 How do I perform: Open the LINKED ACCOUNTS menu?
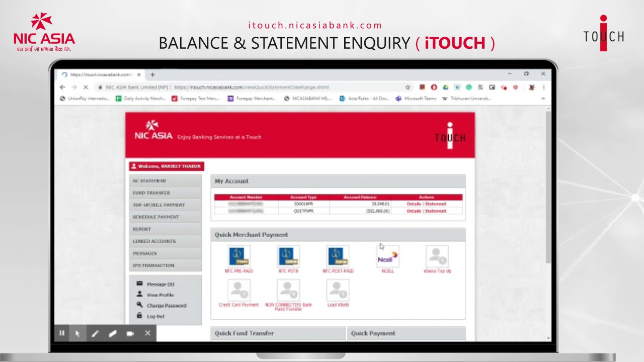(x=166, y=241)
